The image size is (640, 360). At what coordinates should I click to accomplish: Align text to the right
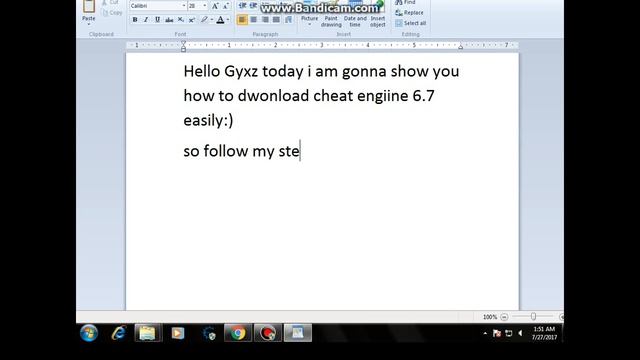tap(265, 20)
